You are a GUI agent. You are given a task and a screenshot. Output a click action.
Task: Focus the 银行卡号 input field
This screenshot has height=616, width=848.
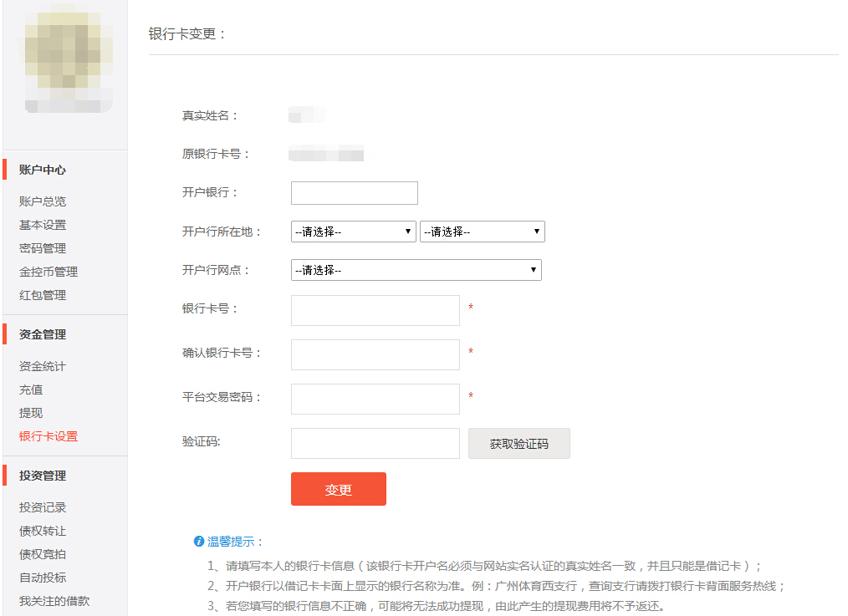(x=375, y=310)
